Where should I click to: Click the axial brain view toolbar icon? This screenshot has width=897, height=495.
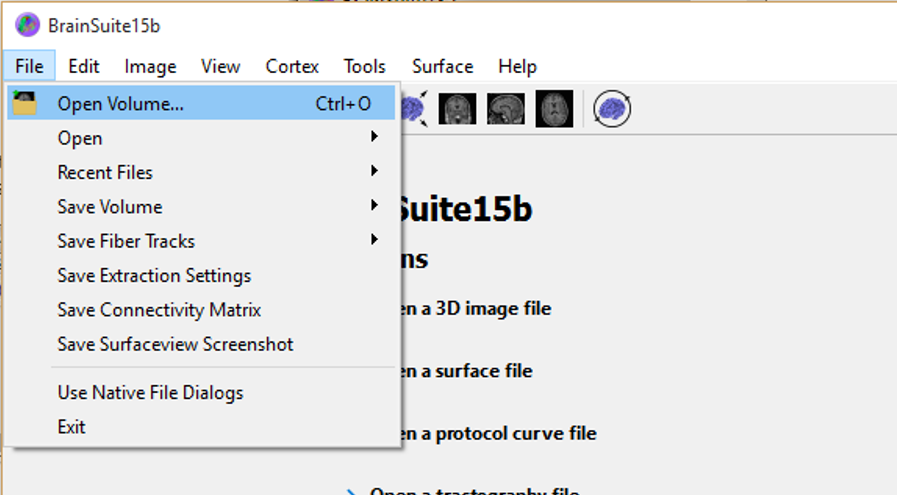(x=554, y=108)
